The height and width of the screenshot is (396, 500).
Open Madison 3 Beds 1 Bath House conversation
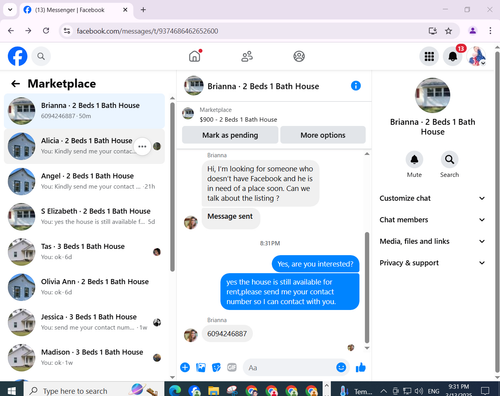pyautogui.click(x=84, y=358)
